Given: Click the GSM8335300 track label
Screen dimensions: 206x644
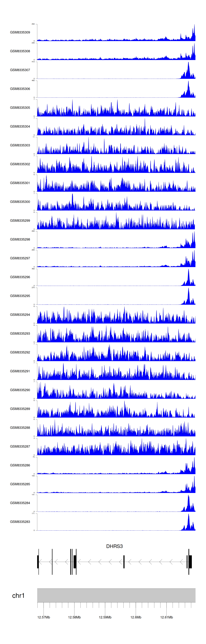Looking at the screenshot, I should (20, 202).
